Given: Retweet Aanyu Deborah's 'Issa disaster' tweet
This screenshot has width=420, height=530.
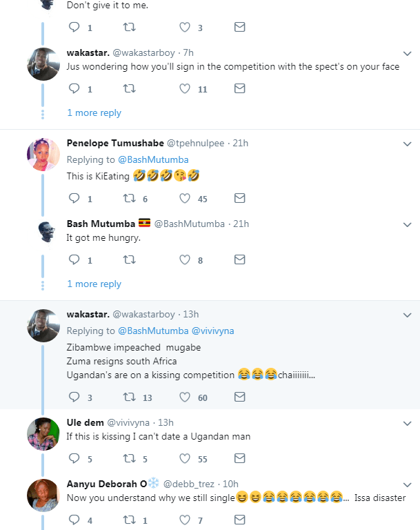Looking at the screenshot, I should click(128, 520).
